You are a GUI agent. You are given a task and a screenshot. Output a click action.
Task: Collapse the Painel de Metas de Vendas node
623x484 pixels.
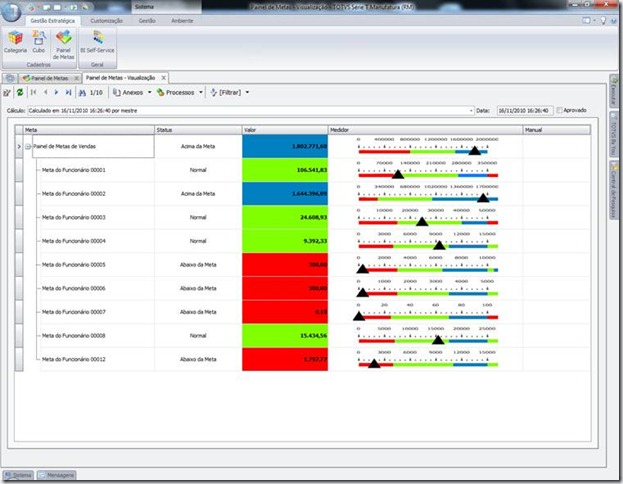click(28, 147)
